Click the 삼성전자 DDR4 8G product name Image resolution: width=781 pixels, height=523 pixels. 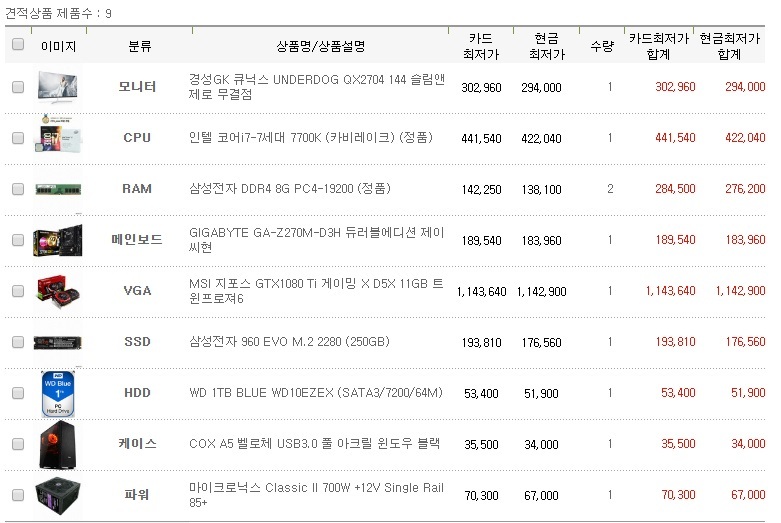pyautogui.click(x=289, y=189)
